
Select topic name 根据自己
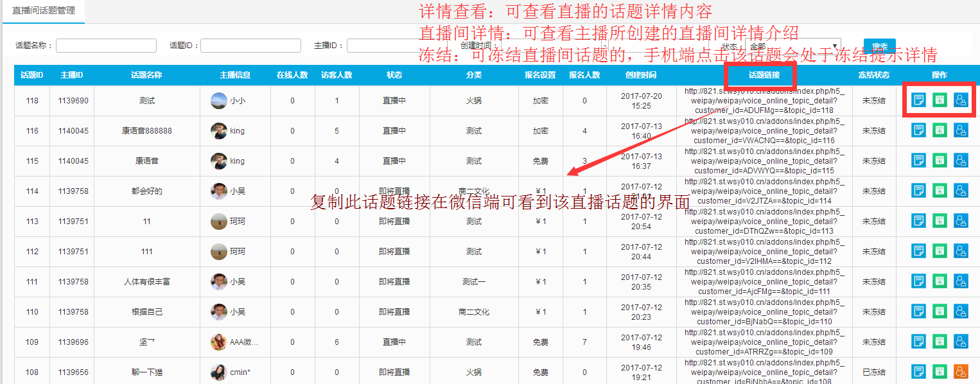click(147, 311)
